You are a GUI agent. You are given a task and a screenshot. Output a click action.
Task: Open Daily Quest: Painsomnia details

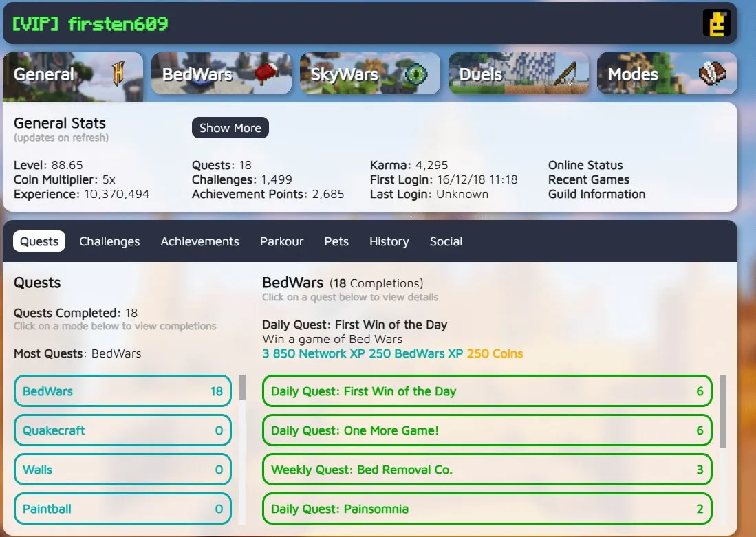(487, 509)
